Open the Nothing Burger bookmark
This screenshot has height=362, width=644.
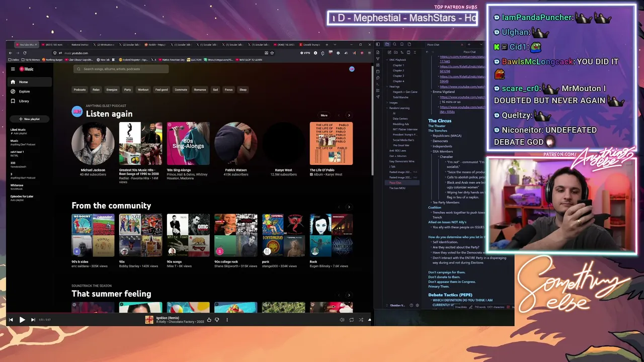[52, 60]
